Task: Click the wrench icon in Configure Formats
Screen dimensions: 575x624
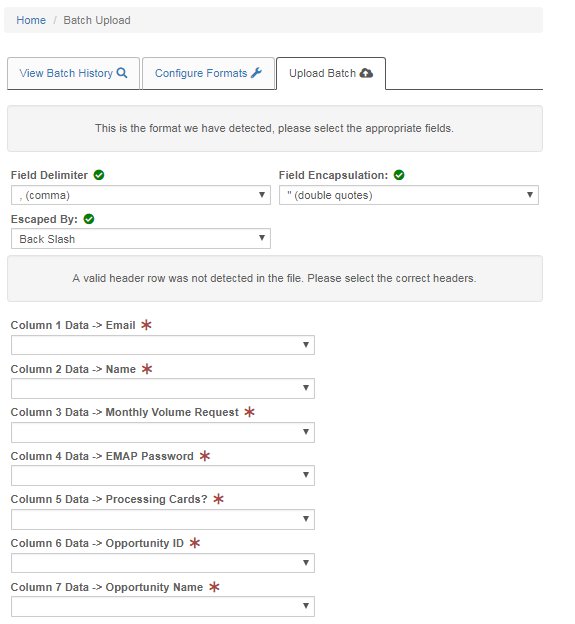Action: 256,73
